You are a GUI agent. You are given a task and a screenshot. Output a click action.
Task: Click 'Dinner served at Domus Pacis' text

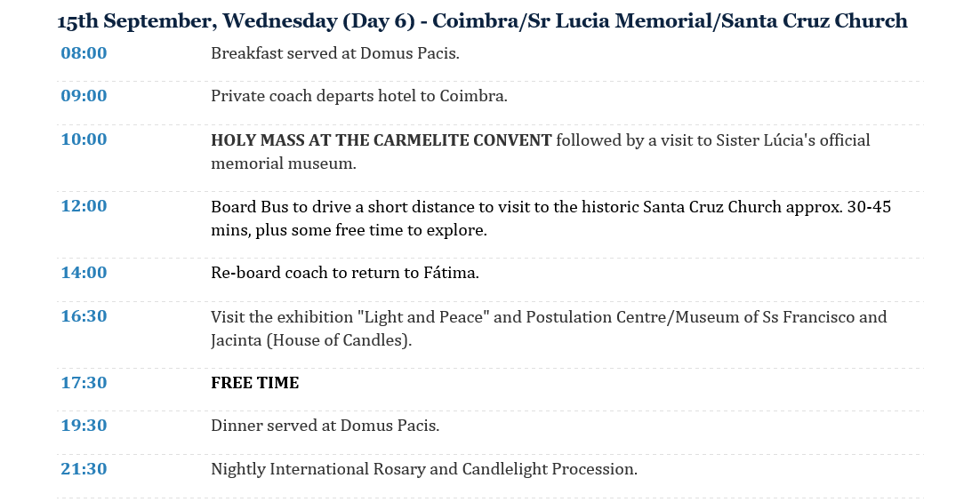325,426
